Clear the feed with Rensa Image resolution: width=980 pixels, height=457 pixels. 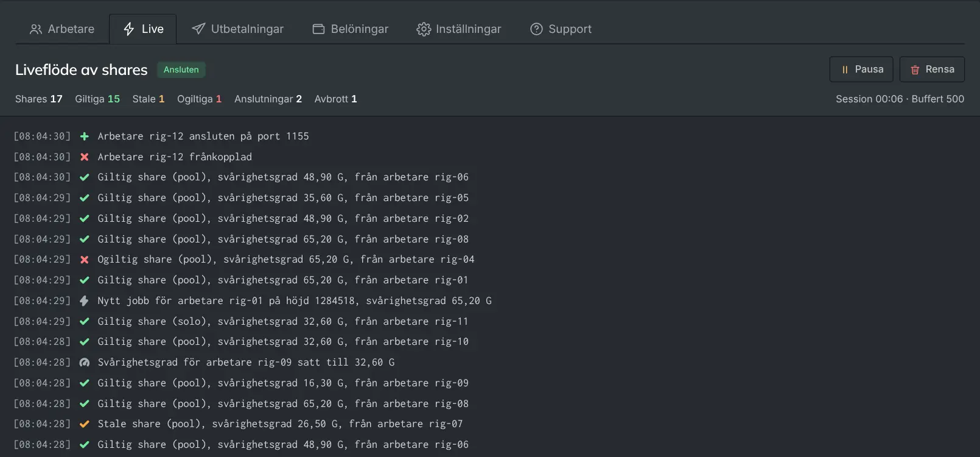(932, 69)
